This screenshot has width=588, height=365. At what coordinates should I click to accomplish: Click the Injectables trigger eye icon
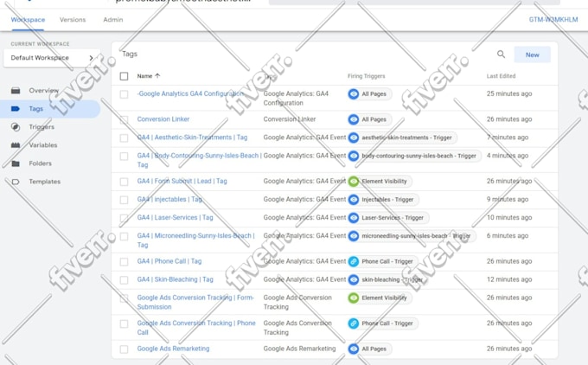pos(354,200)
